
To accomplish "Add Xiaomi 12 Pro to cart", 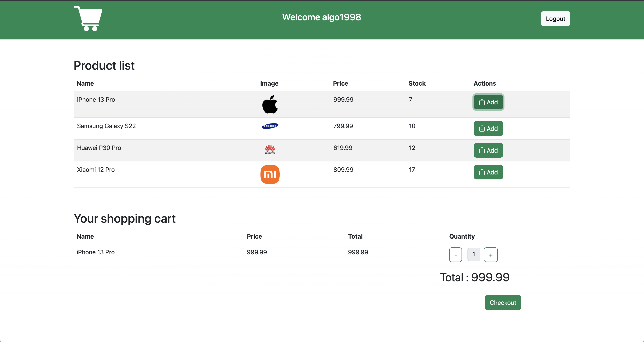I will pyautogui.click(x=488, y=172).
